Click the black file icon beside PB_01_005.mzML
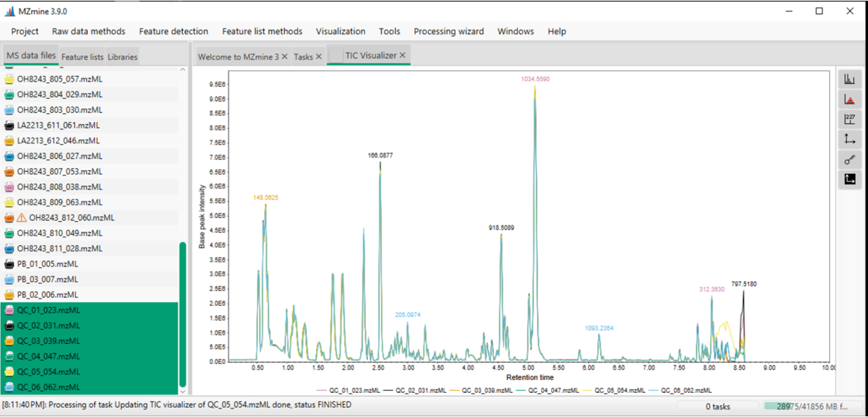The image size is (868, 417). [x=9, y=264]
